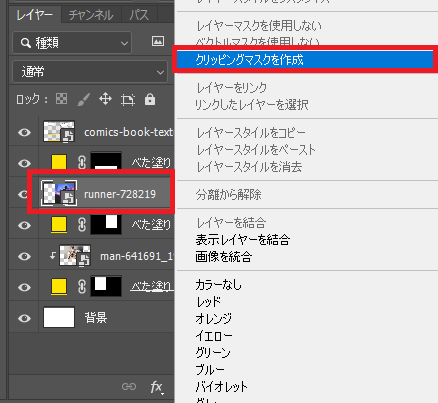This screenshot has height=403, width=438.
Task: Select 表示レイヤーを結合 menu entry
Action: pos(243,239)
